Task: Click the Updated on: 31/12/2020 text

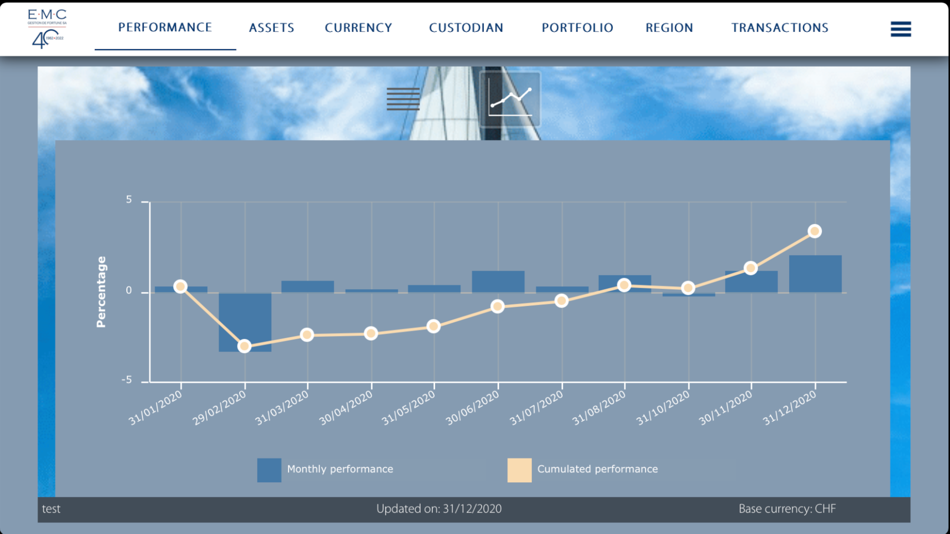Action: click(x=439, y=509)
